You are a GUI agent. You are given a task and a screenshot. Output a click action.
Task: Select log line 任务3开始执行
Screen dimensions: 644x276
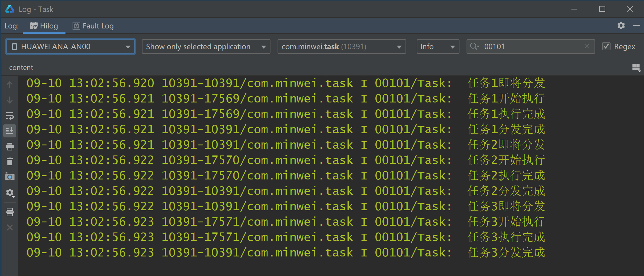click(286, 222)
